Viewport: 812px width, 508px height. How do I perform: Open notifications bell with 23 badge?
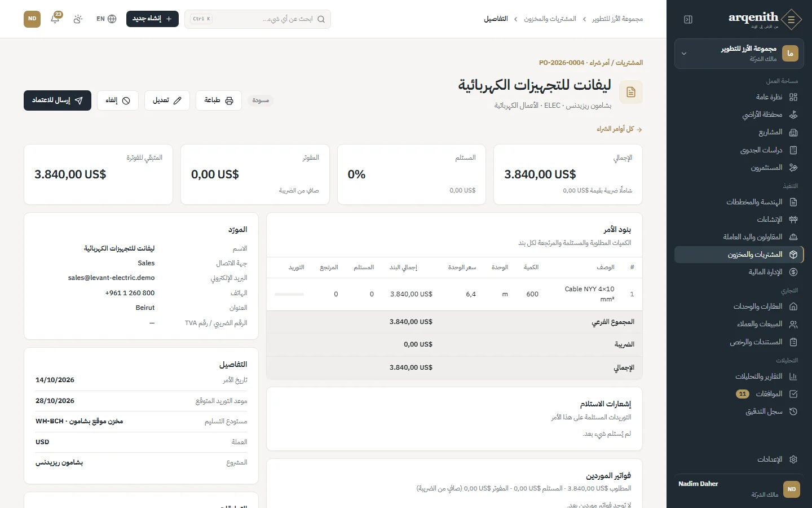(55, 19)
